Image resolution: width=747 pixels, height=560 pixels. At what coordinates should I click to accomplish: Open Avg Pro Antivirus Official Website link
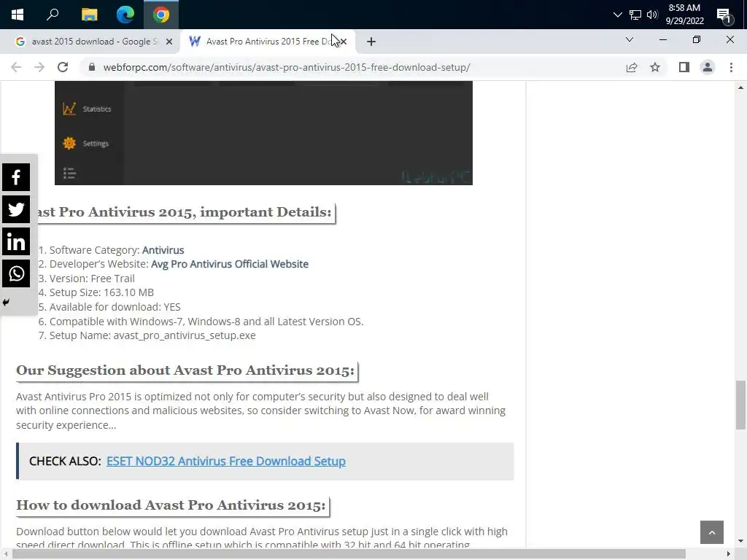[230, 264]
